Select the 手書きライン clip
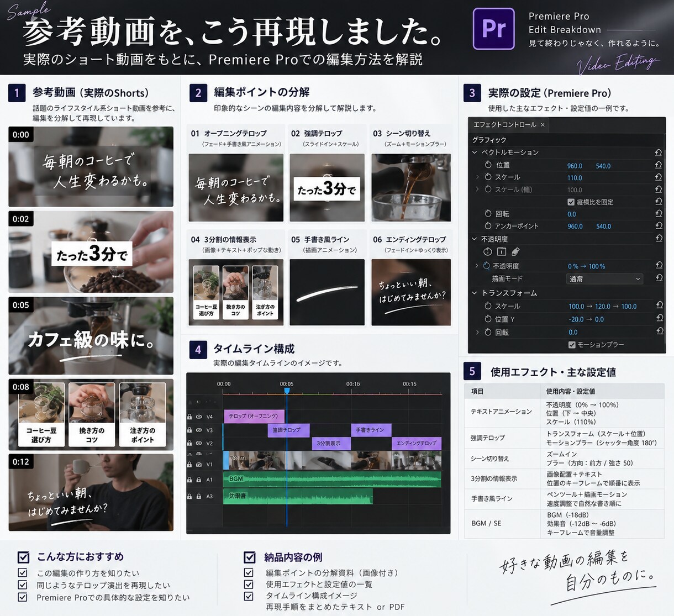 (371, 430)
